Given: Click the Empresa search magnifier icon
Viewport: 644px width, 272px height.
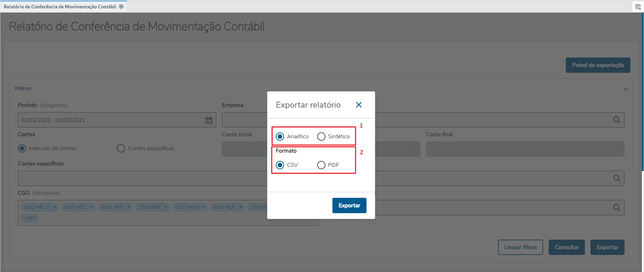Looking at the screenshot, I should click(617, 120).
